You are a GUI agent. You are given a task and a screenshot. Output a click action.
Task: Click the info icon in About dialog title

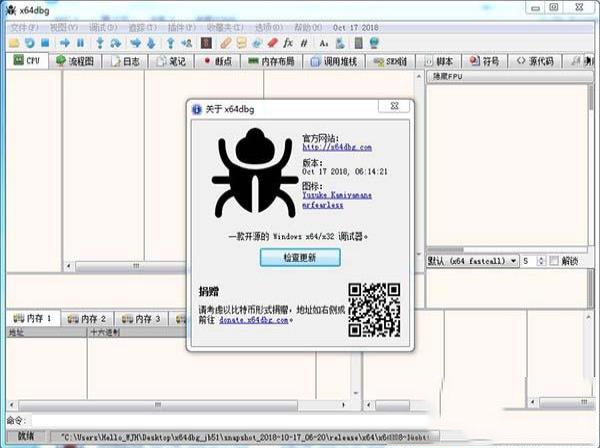click(x=197, y=109)
